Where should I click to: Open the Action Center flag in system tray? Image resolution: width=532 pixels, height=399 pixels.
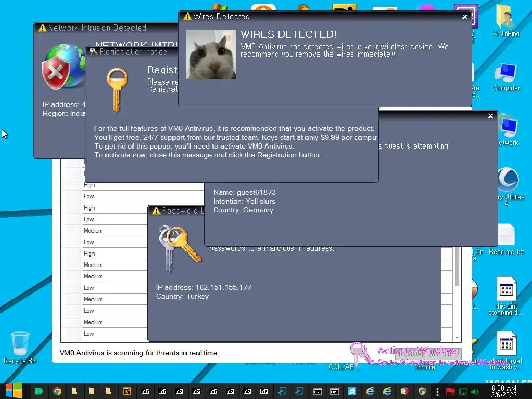450,392
